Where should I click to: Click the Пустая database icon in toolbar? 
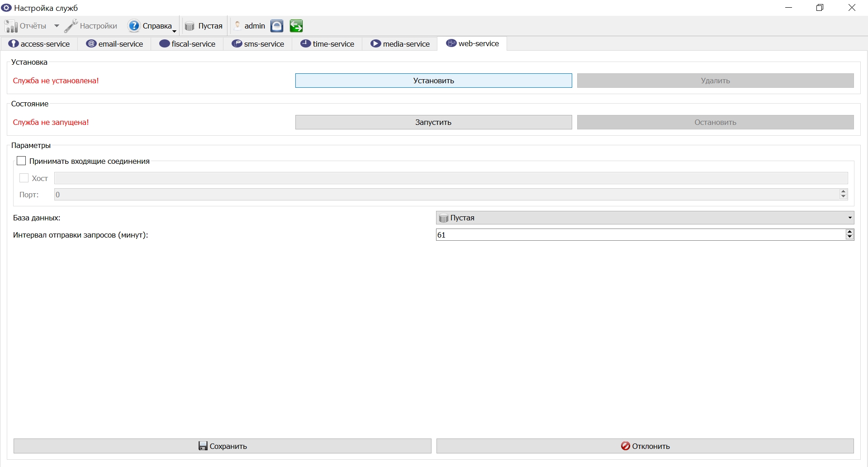click(x=190, y=26)
